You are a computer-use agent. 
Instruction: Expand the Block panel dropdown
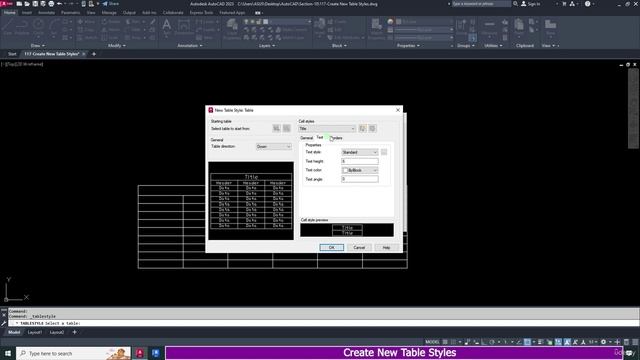point(339,46)
